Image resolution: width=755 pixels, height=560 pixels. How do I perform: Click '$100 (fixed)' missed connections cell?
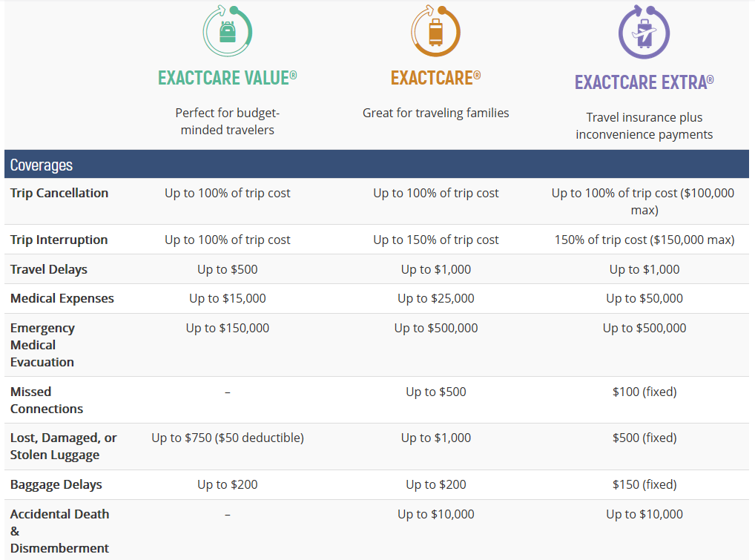point(644,392)
